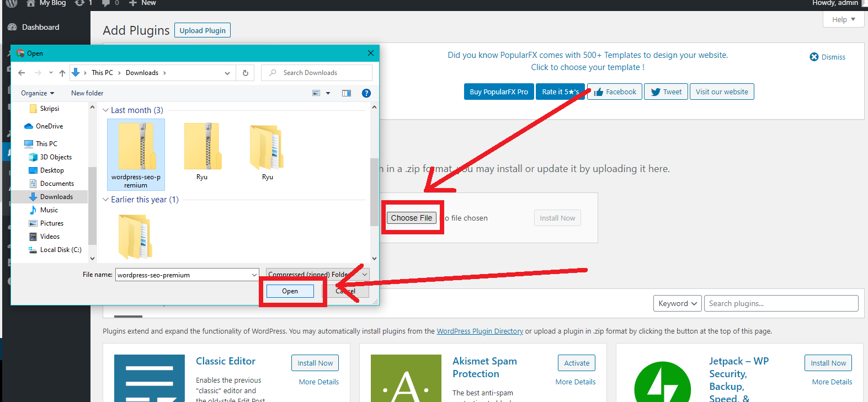Screen dimensions: 868x402
Task: Open the Compressed (zipped) Folder type dropdown
Action: coord(317,275)
